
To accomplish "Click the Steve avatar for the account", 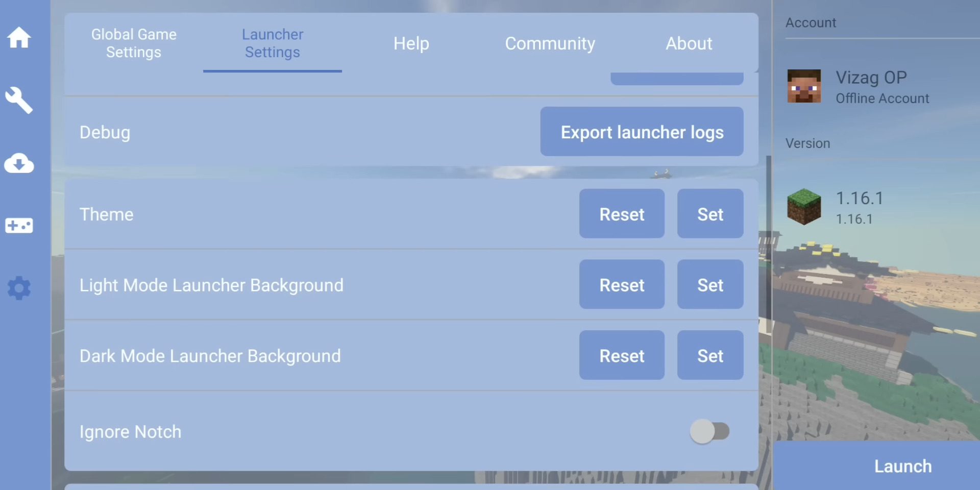I will (x=804, y=87).
